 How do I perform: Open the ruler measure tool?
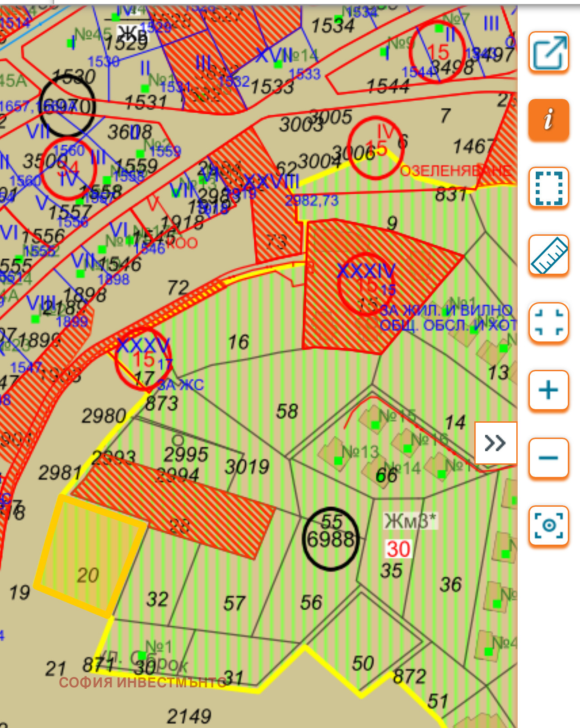pyautogui.click(x=548, y=255)
